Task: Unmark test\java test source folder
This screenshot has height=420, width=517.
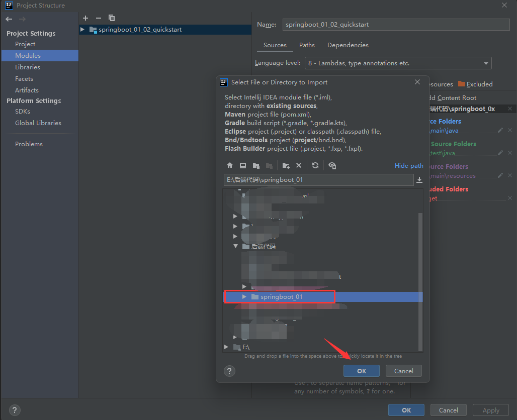Action: 510,153
